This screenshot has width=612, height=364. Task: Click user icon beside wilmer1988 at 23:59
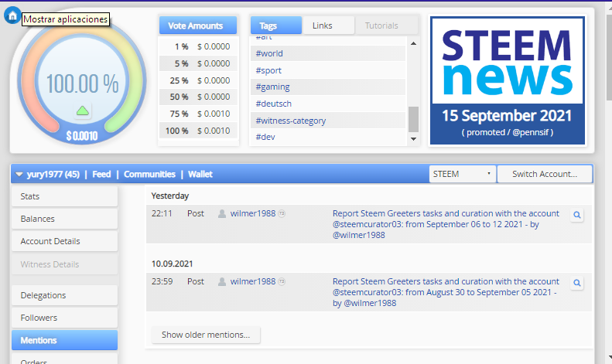[x=222, y=281]
